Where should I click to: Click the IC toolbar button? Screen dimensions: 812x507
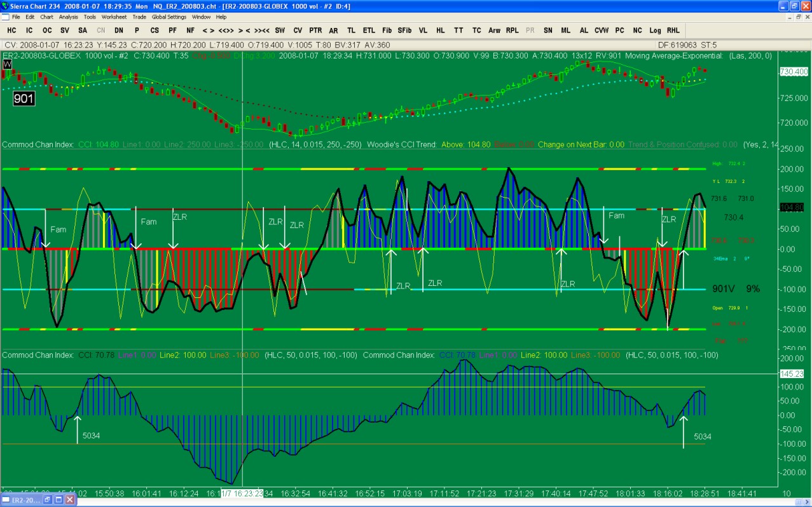(x=29, y=30)
